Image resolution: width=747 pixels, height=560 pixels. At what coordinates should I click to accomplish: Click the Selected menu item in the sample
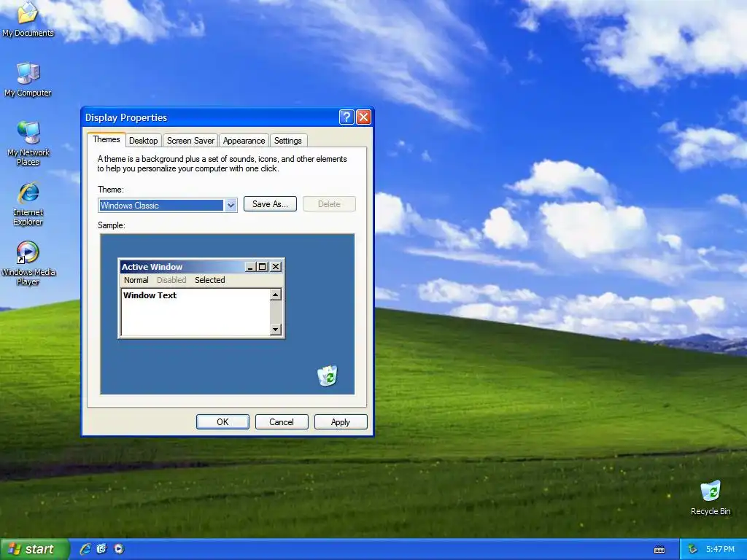(x=209, y=280)
